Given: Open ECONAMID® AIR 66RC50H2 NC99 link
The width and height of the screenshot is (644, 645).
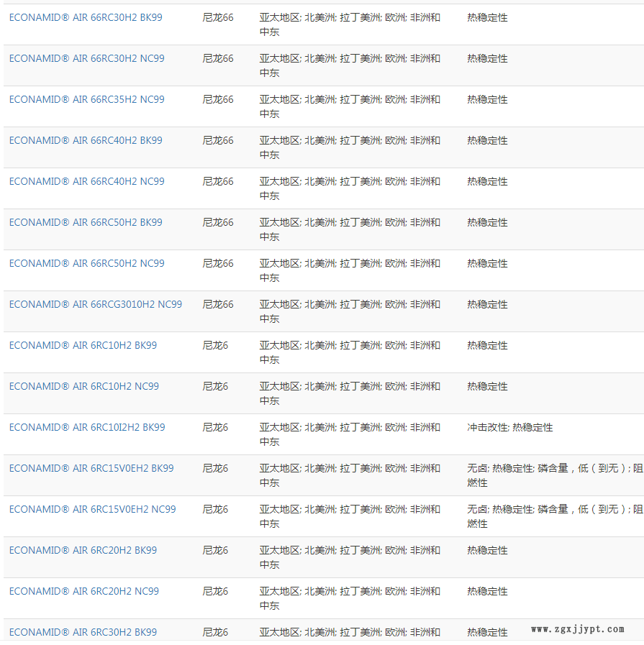Looking at the screenshot, I should [x=87, y=263].
